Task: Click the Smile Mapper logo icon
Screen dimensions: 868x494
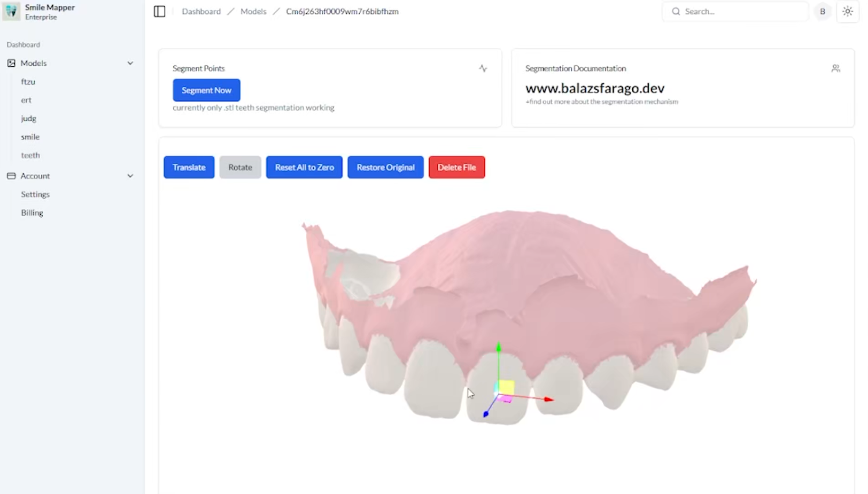Action: pyautogui.click(x=11, y=11)
